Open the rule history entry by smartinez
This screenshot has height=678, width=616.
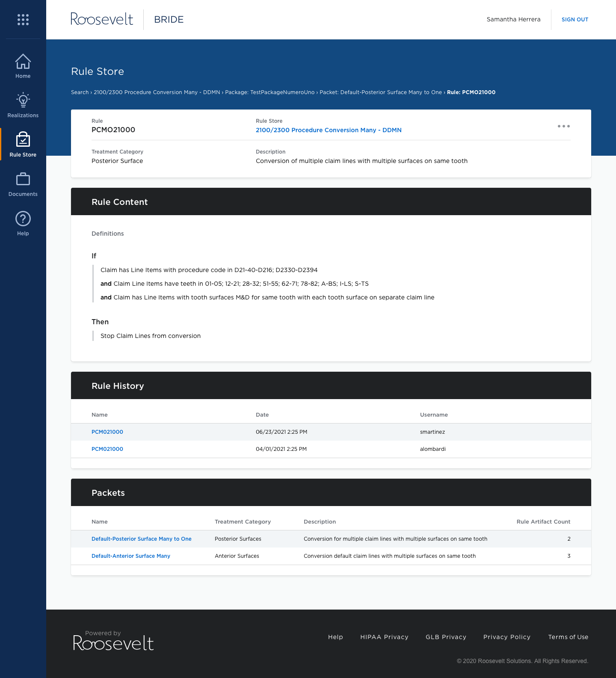107,432
